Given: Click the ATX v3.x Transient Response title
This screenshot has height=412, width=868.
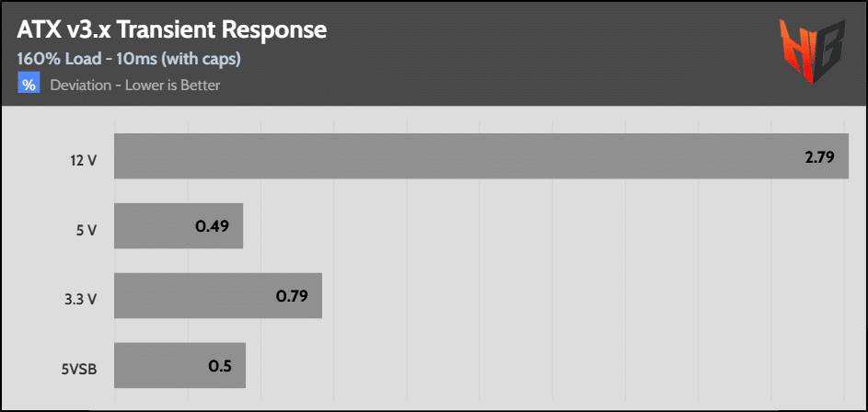Looking at the screenshot, I should [x=171, y=31].
